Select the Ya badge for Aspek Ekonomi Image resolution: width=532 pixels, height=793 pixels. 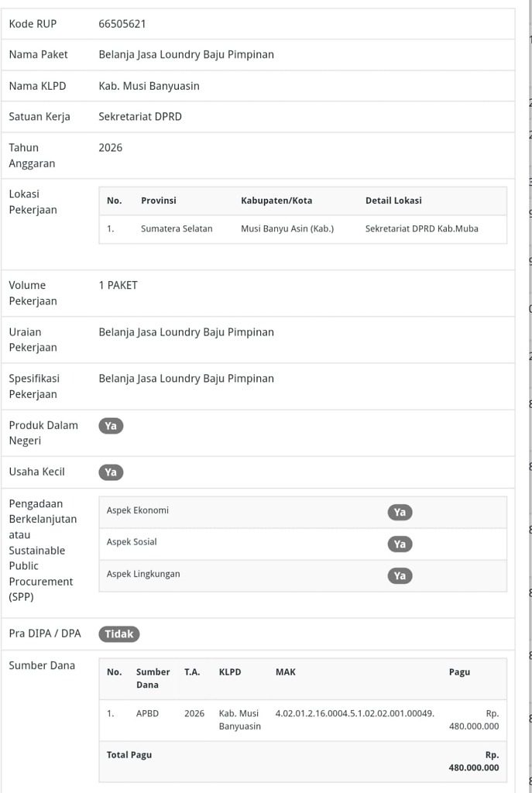pyautogui.click(x=400, y=513)
